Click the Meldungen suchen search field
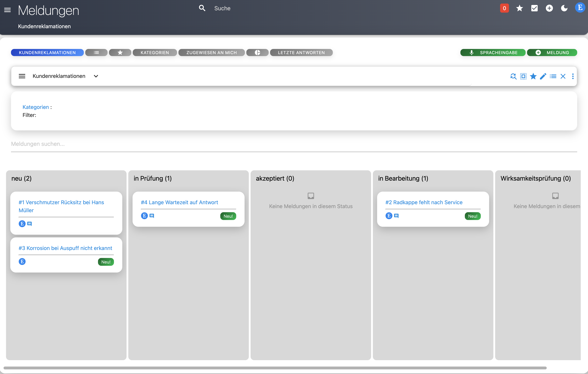The image size is (588, 374). pos(294,144)
